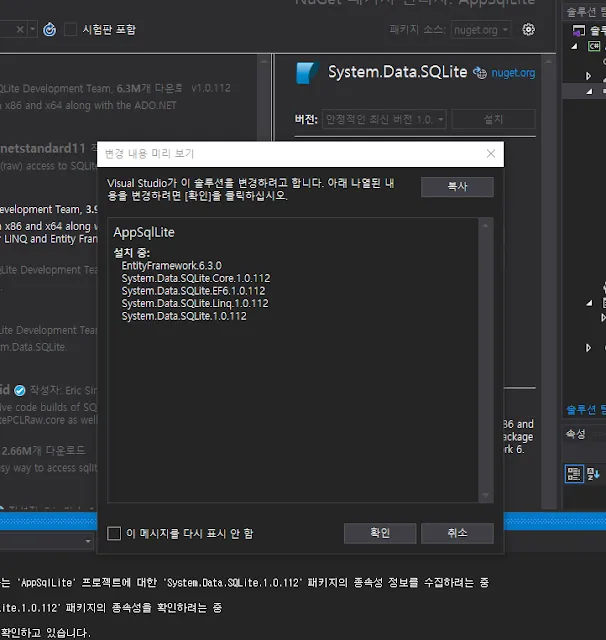Click the verified badge icon next to 작성자
The width and height of the screenshot is (606, 640).
pos(20,391)
